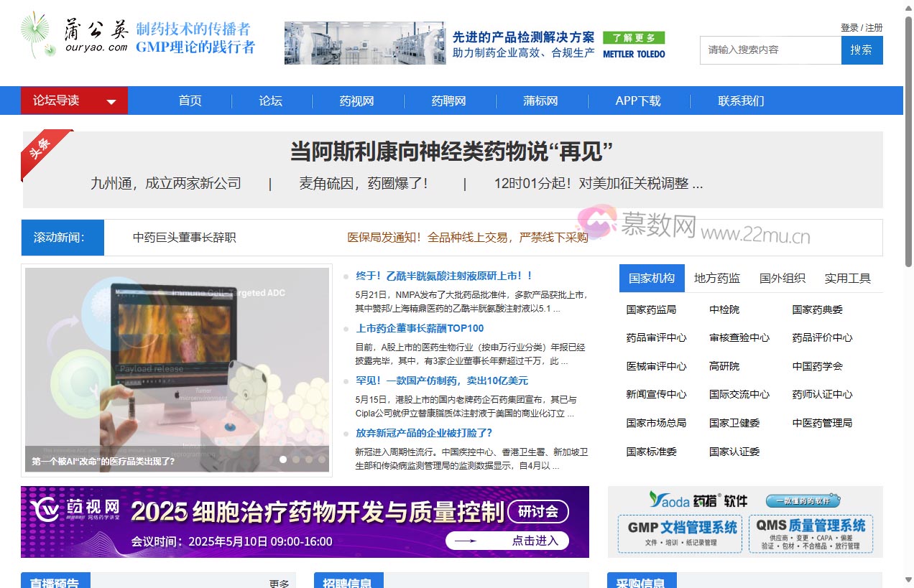Screen dimensions: 914x588
Task: Click the ouryao dandelion site logo
Action: (75, 36)
